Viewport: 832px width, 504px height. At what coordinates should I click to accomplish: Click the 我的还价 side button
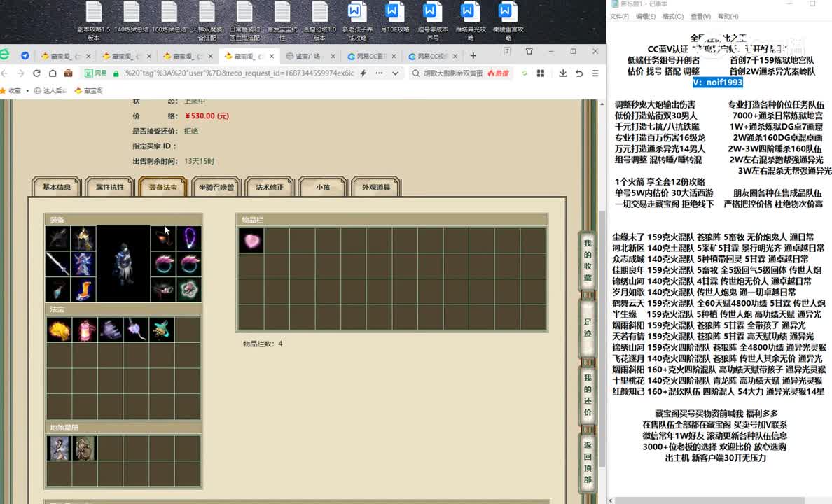pyautogui.click(x=588, y=395)
